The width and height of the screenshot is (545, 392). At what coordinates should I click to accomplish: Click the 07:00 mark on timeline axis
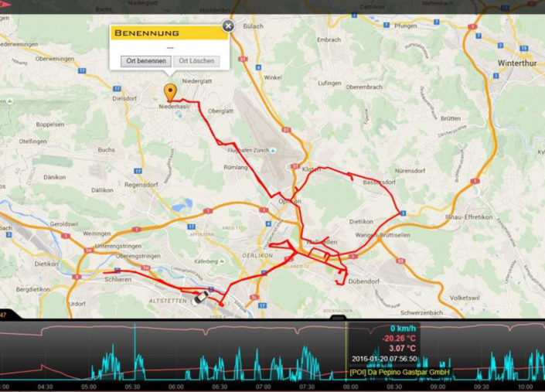(263, 387)
